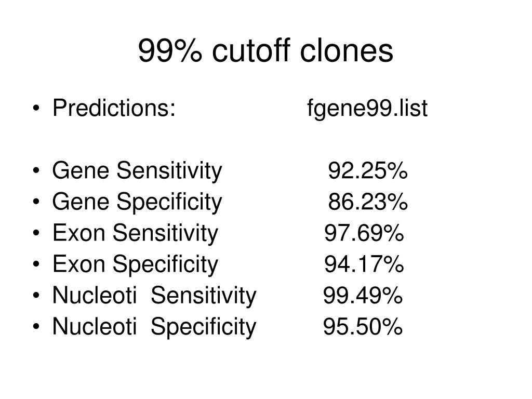Click the bullet before 'Predictions:'
The height and width of the screenshot is (399, 532).
click(x=36, y=109)
